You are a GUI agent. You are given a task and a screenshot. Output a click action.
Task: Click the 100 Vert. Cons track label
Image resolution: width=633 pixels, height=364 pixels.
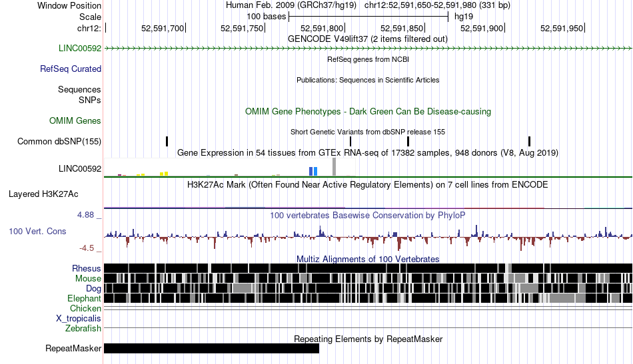coord(37,232)
